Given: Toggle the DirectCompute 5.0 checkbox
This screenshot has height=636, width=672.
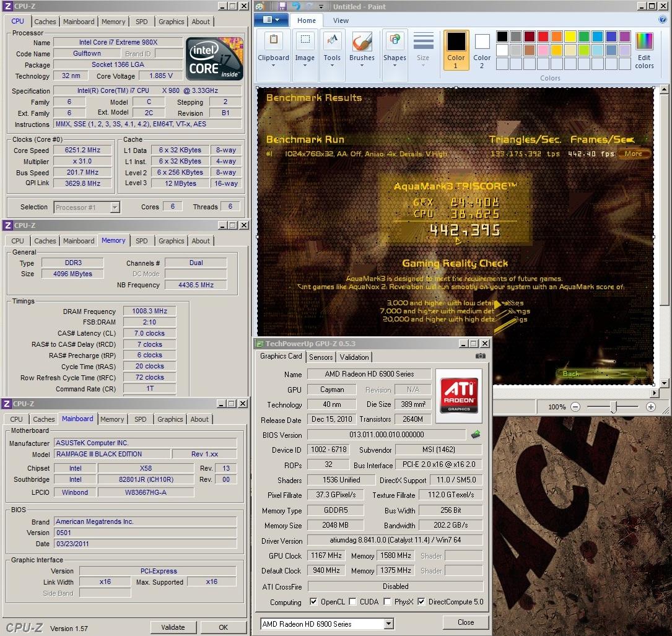Looking at the screenshot, I should click(421, 602).
